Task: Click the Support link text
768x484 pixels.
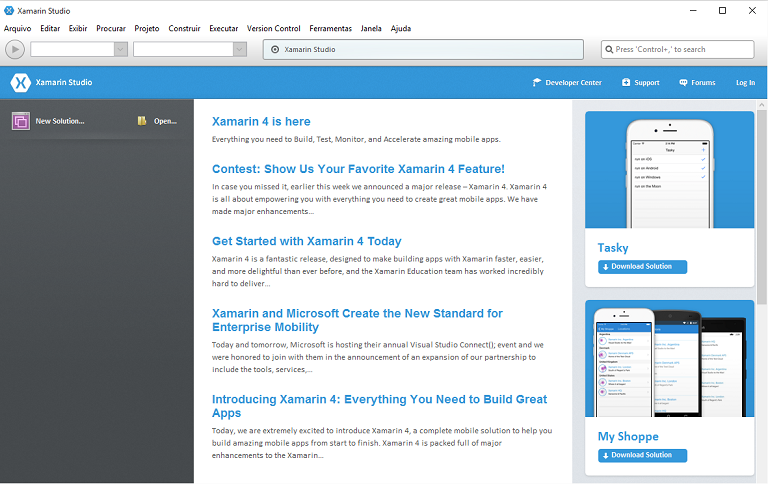Action: 647,82
